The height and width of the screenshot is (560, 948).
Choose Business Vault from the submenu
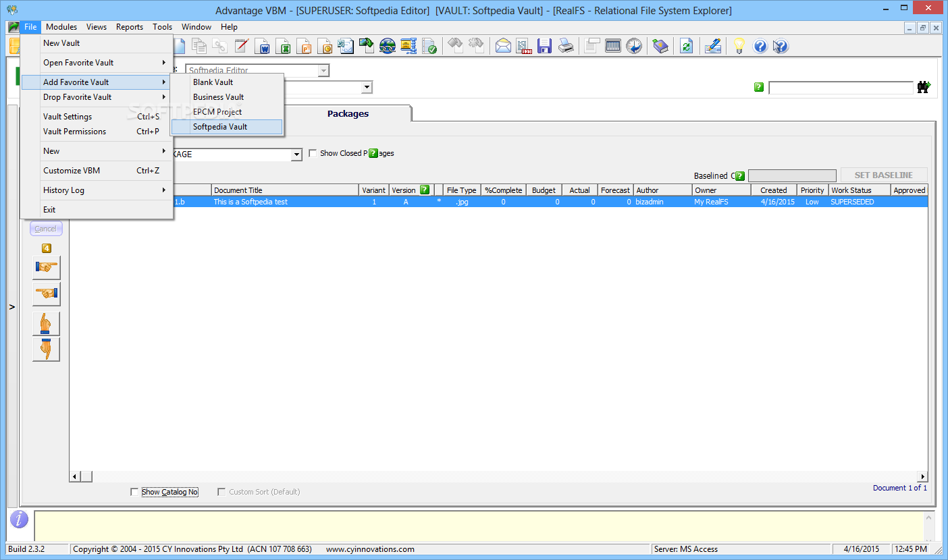tap(227, 97)
